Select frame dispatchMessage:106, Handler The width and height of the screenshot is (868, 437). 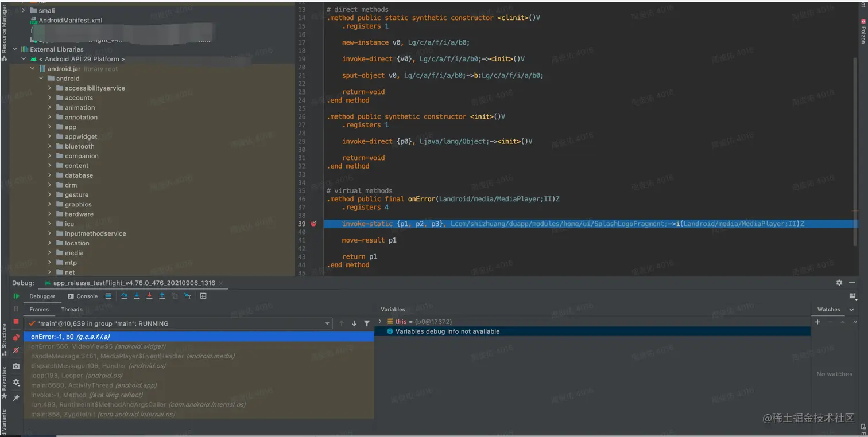(x=199, y=366)
